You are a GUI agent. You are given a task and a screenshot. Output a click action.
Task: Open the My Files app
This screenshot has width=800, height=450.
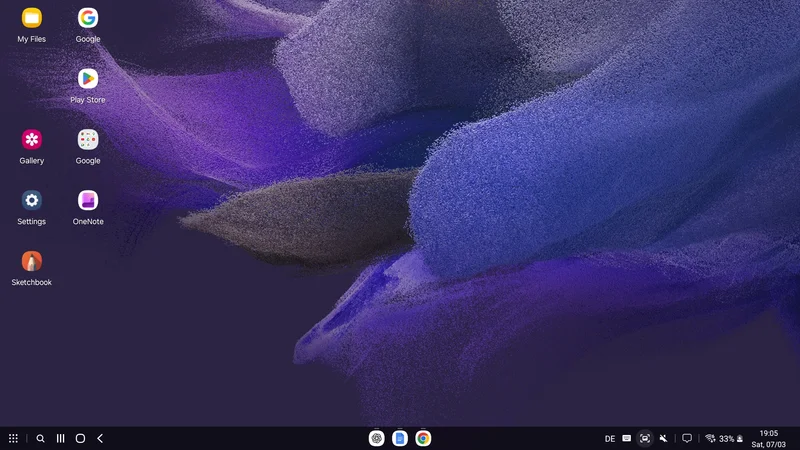coord(31,19)
